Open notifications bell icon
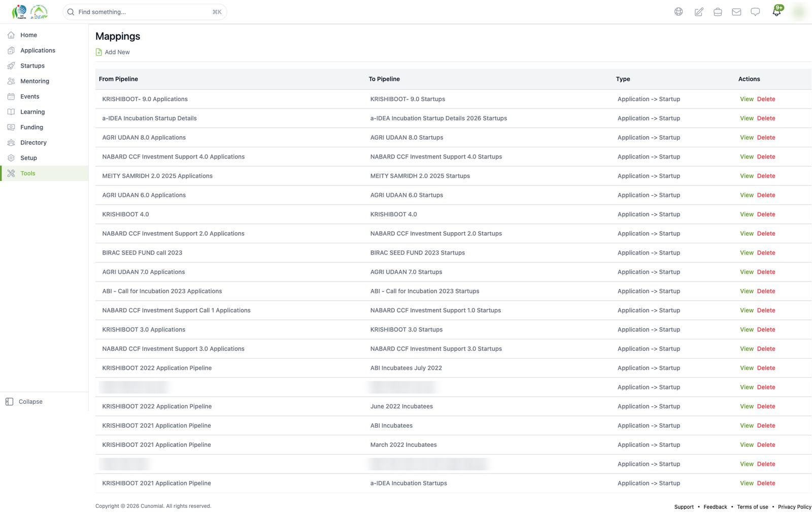The width and height of the screenshot is (812, 513). [776, 12]
